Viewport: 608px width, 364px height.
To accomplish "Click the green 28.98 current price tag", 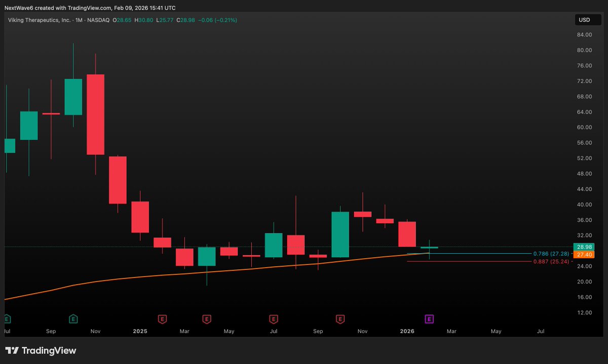I will click(x=583, y=247).
